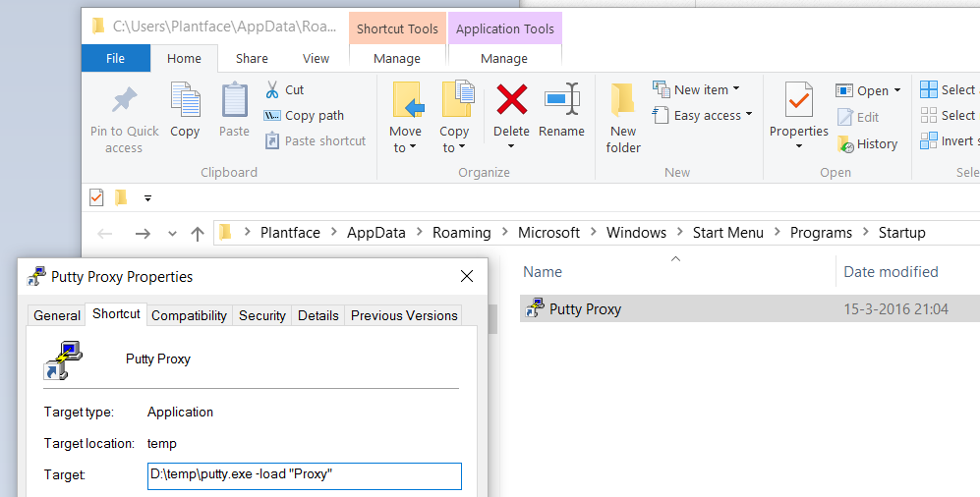
Task: Open the Copy to dropdown arrow
Action: [462, 147]
